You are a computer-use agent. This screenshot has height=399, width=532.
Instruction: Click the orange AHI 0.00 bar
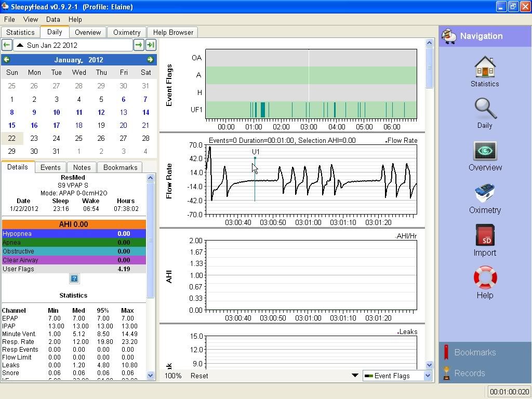click(74, 224)
